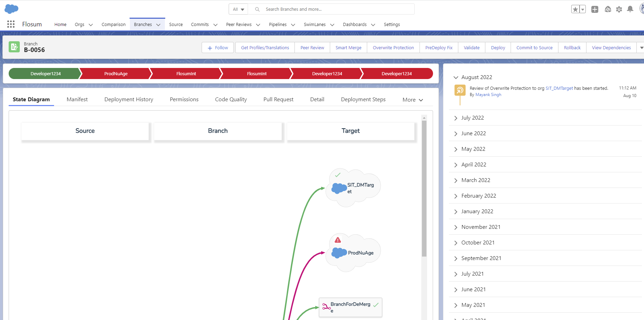Click the ProdNuAge cloud node

[x=353, y=253]
